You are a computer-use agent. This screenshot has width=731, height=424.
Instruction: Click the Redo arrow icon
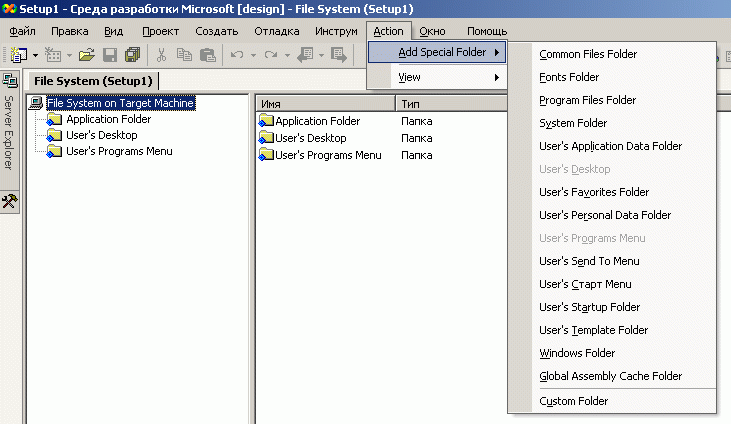pyautogui.click(x=271, y=55)
